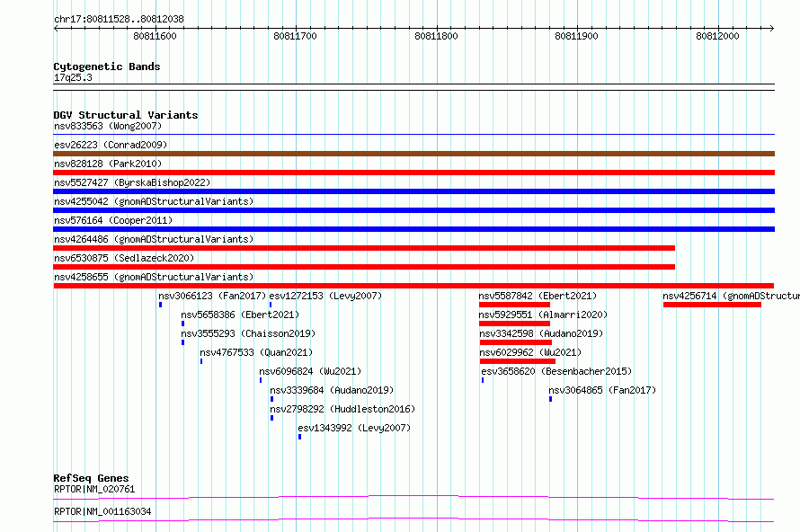Click blue marker under nsv3555293 Chaisson2019
The width and height of the screenshot is (800, 532).
(x=182, y=342)
